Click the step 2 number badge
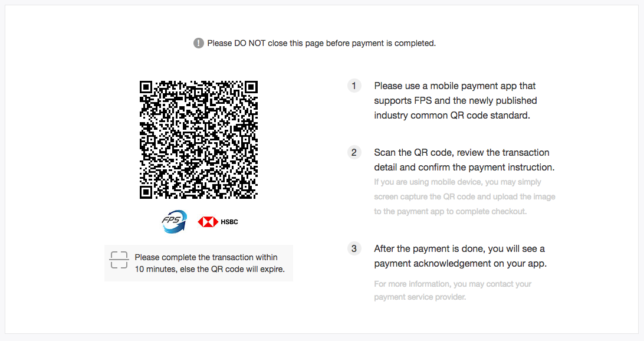 (x=354, y=152)
